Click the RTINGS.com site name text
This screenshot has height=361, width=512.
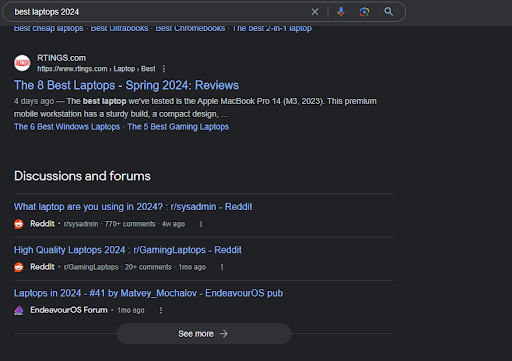tap(62, 58)
